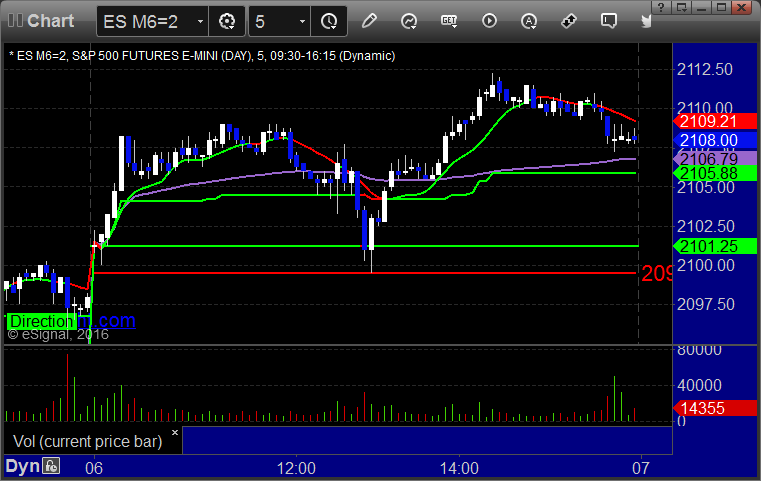Select the green 2105.88 price marker
The width and height of the screenshot is (761, 481).
pos(715,173)
